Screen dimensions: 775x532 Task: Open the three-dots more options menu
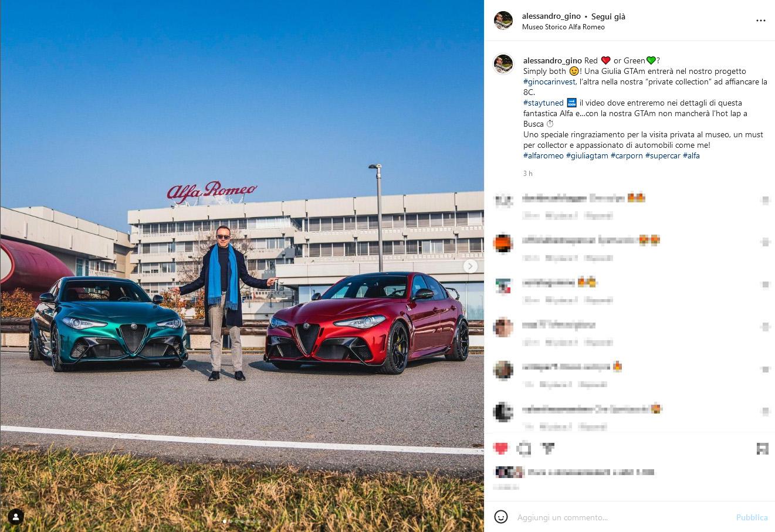point(760,21)
